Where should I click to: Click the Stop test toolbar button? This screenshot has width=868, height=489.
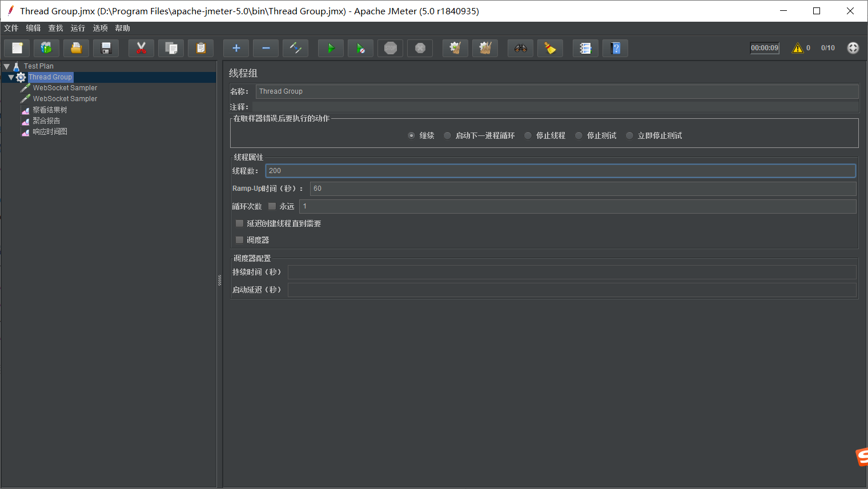coord(391,48)
